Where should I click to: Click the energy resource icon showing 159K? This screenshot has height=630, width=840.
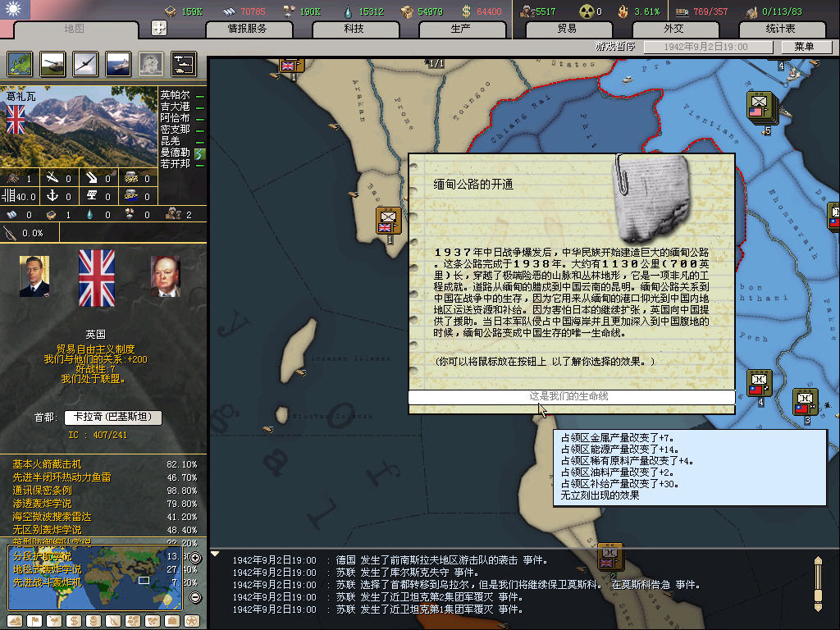(171, 11)
